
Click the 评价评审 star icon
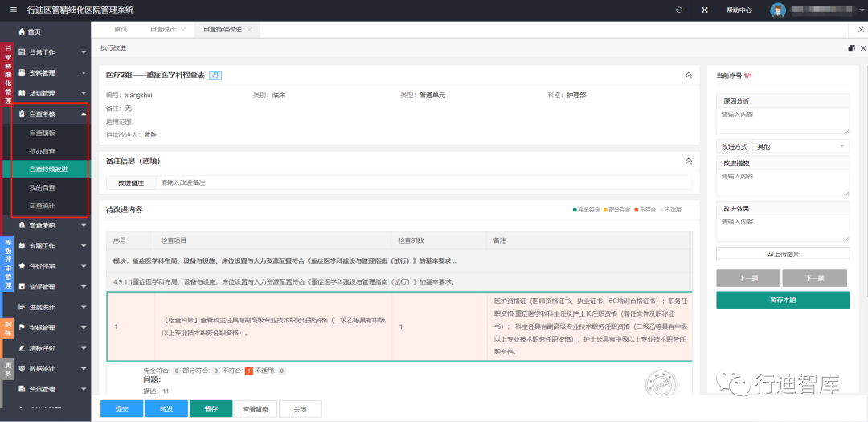[x=22, y=266]
